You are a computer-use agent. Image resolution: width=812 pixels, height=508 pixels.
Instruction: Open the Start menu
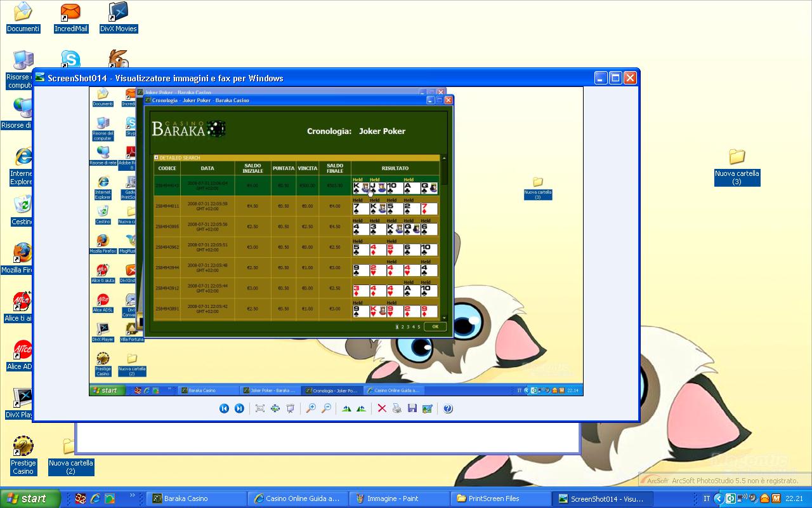(30, 498)
